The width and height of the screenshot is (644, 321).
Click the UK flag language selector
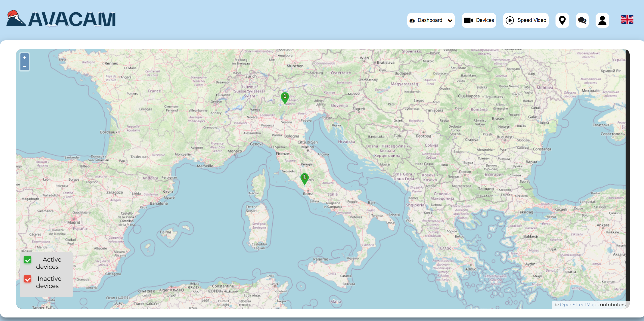[x=627, y=20]
